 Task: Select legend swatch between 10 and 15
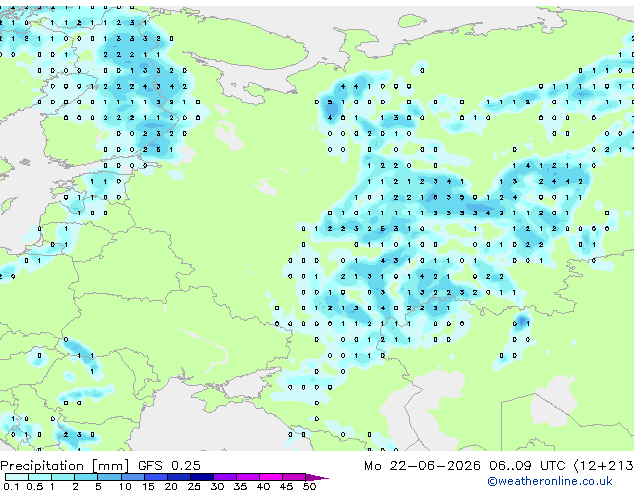(x=132, y=477)
